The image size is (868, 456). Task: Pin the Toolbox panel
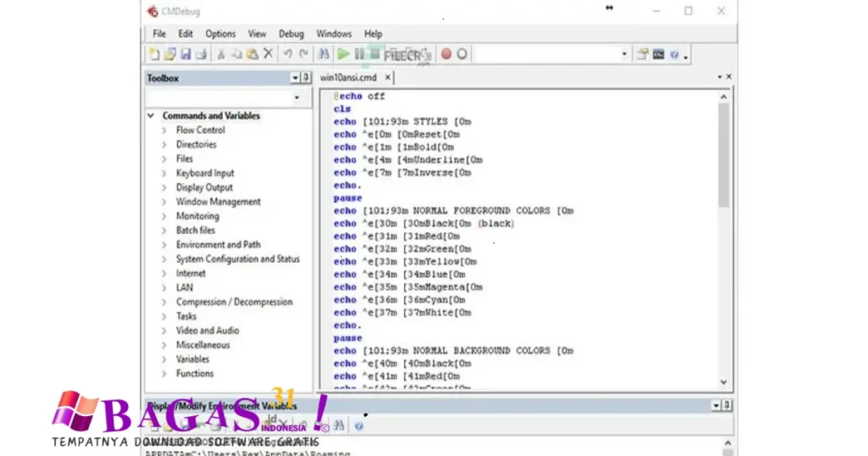305,78
